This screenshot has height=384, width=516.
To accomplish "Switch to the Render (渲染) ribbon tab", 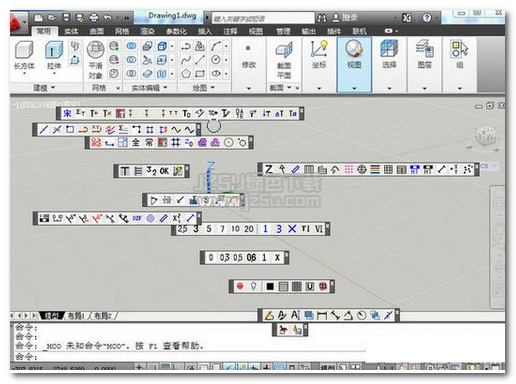I will pyautogui.click(x=147, y=31).
